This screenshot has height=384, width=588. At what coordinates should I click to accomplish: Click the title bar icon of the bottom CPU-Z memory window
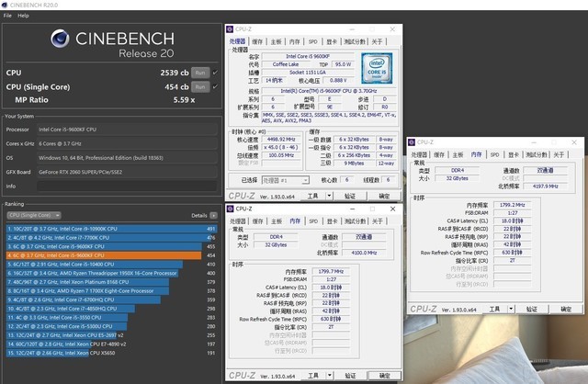(x=231, y=209)
